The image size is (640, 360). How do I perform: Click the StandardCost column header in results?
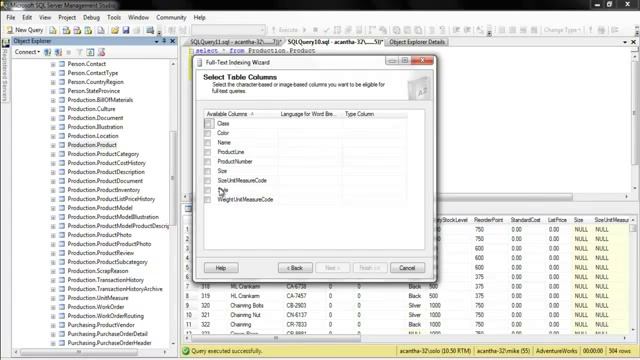(x=525, y=220)
